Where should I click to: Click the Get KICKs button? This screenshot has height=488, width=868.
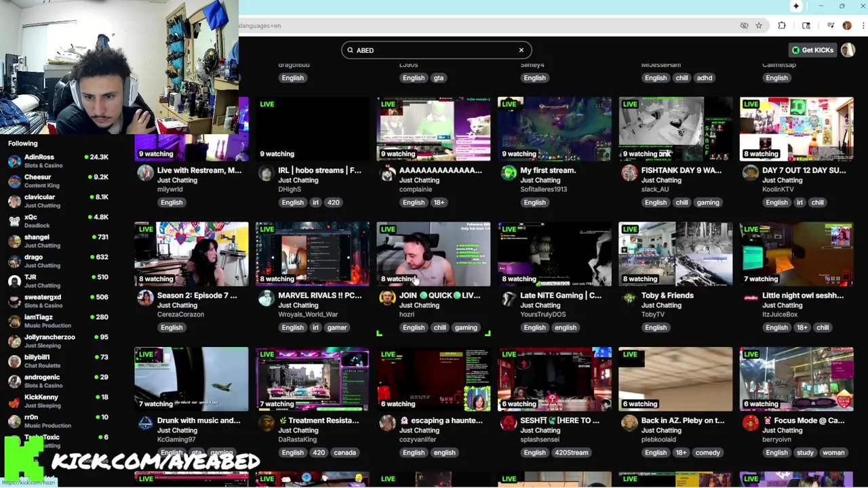click(812, 50)
